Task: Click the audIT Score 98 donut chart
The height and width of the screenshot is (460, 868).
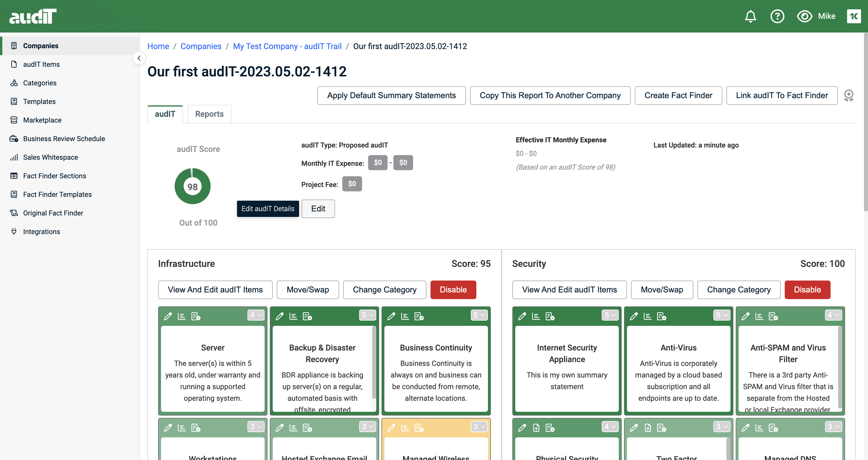Action: [x=192, y=186]
